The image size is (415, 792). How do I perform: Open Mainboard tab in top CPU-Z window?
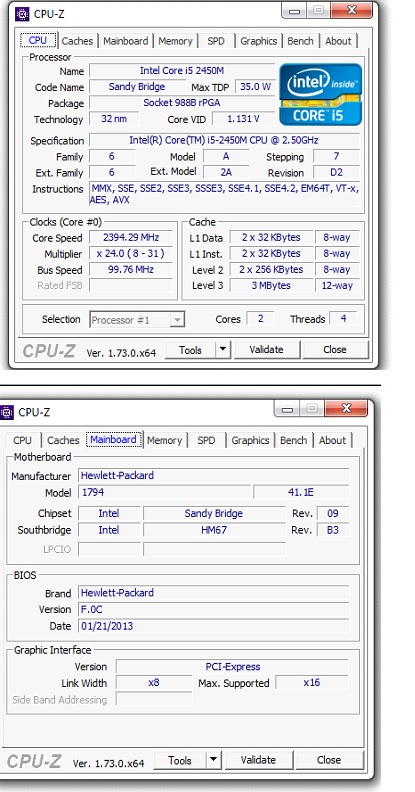point(126,41)
